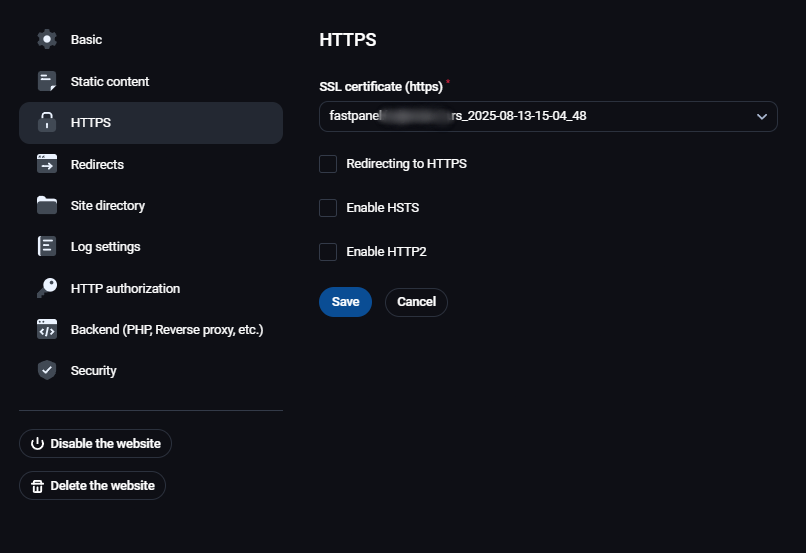The image size is (806, 553).
Task: Click the Site directory folder icon
Action: pos(47,205)
